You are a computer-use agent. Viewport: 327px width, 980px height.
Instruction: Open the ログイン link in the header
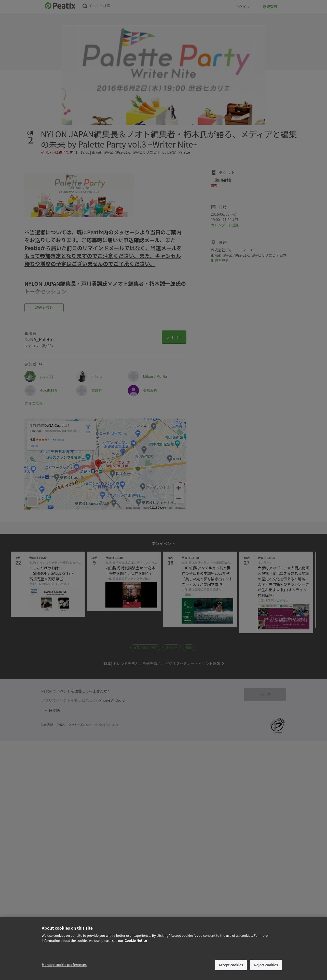[242, 7]
